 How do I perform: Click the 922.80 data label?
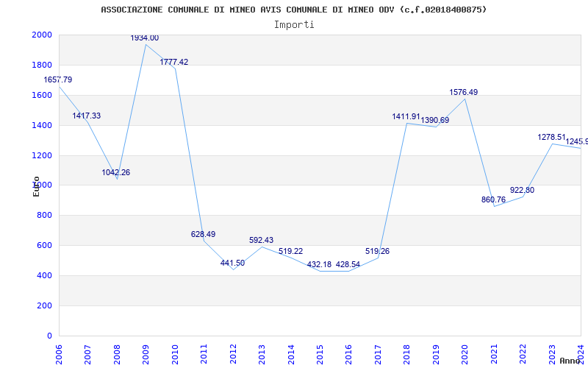(522, 191)
